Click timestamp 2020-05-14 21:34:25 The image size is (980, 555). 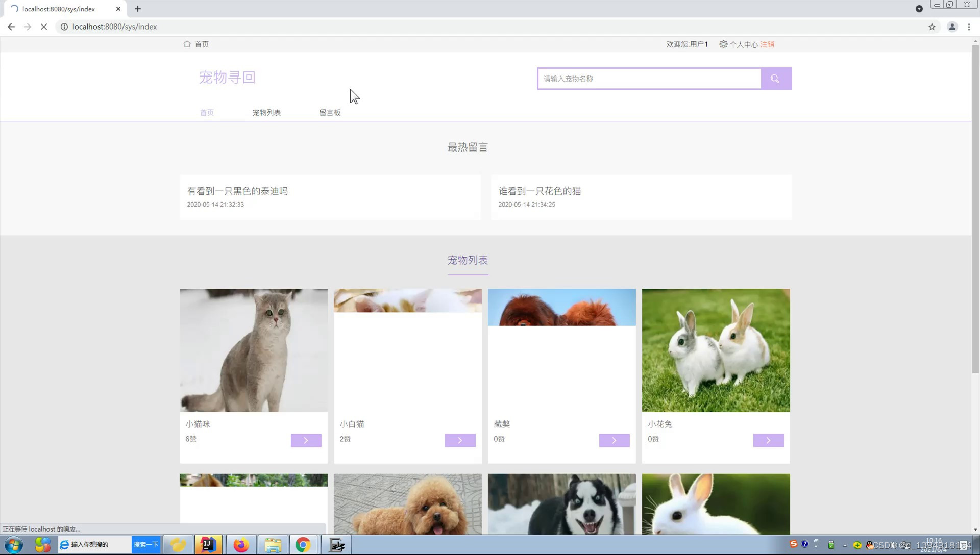(x=527, y=204)
